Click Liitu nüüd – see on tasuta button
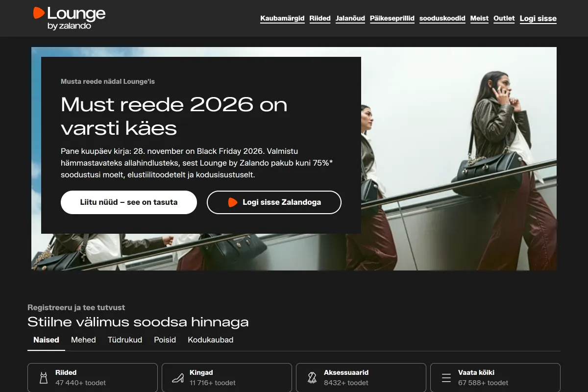 [x=129, y=202]
